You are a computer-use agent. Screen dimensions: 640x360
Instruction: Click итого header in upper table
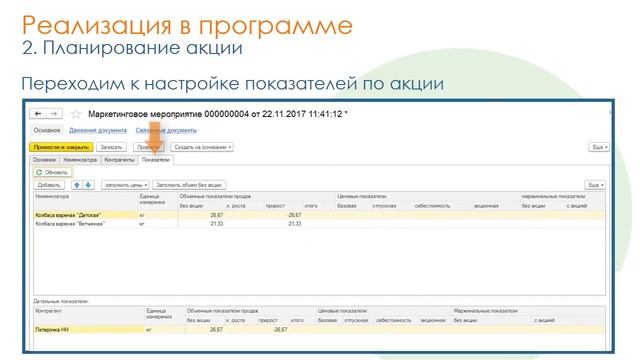[311, 206]
